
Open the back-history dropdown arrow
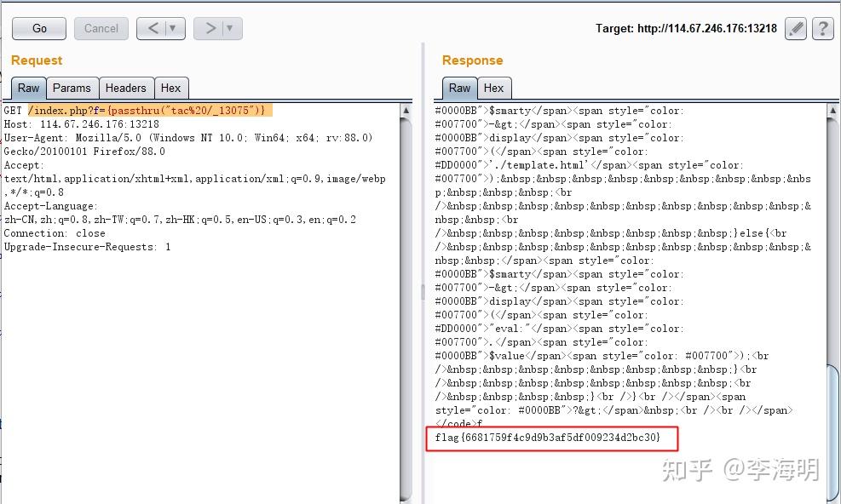point(170,28)
